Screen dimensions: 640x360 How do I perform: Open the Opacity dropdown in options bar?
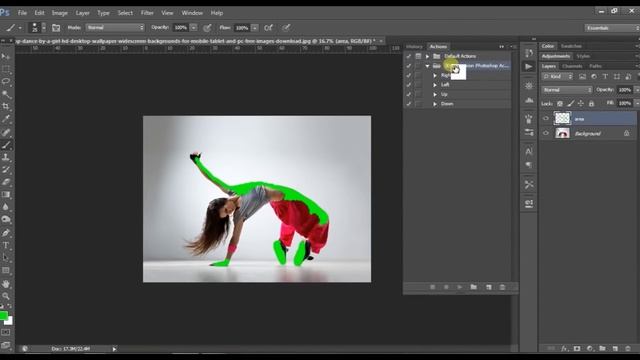[x=194, y=28]
